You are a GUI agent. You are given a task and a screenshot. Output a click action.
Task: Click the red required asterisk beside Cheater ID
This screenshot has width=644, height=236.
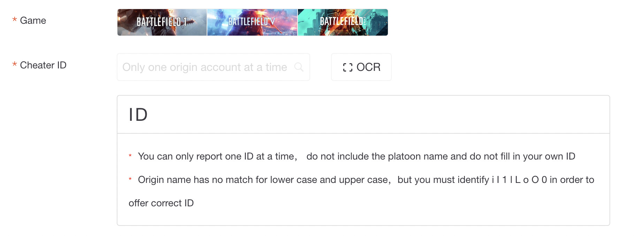point(15,65)
